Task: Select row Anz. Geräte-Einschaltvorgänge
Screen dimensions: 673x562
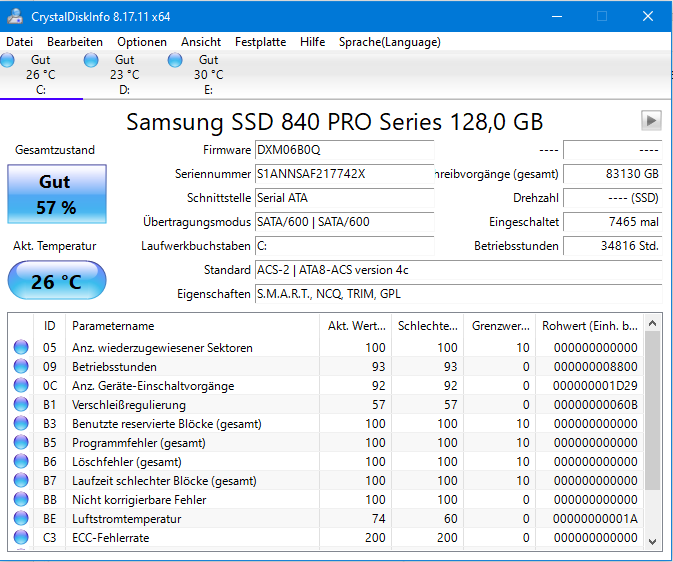Action: (326, 386)
